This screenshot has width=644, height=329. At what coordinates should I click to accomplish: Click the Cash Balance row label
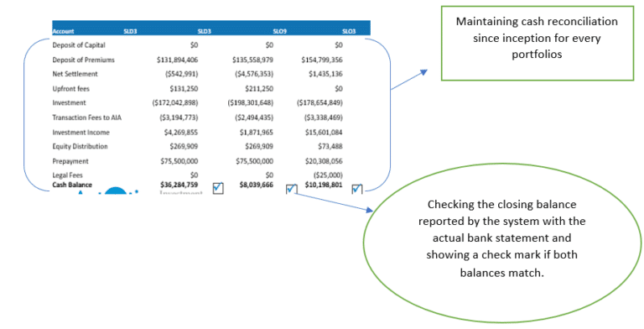72,185
